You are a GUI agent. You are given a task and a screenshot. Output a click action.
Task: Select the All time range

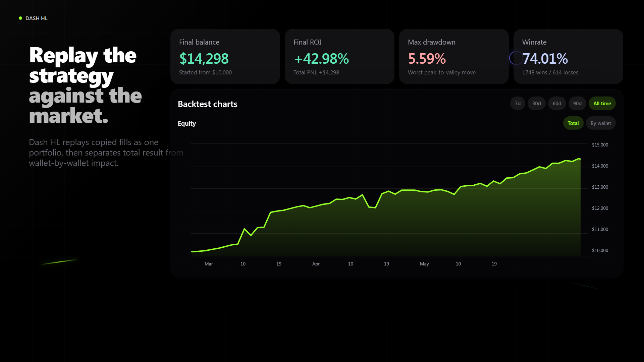(x=602, y=104)
